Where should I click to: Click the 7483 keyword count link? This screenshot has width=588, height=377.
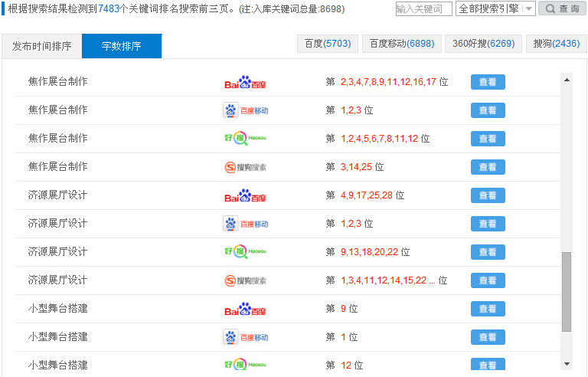[109, 8]
